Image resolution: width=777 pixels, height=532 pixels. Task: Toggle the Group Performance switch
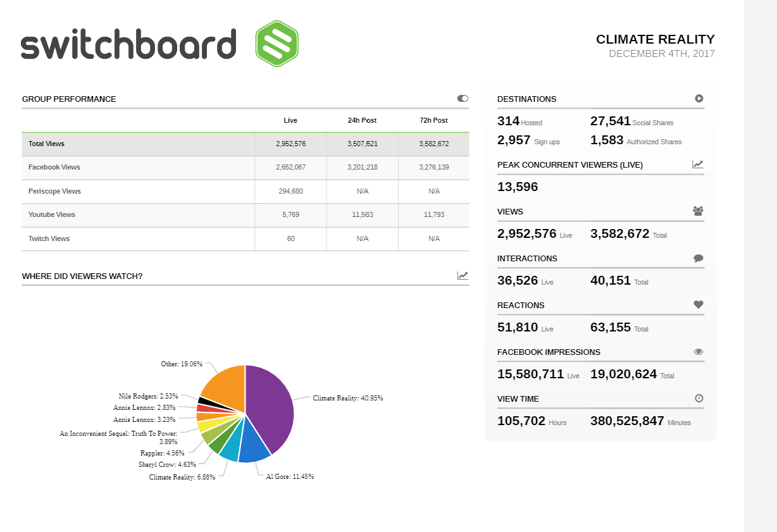tap(463, 99)
